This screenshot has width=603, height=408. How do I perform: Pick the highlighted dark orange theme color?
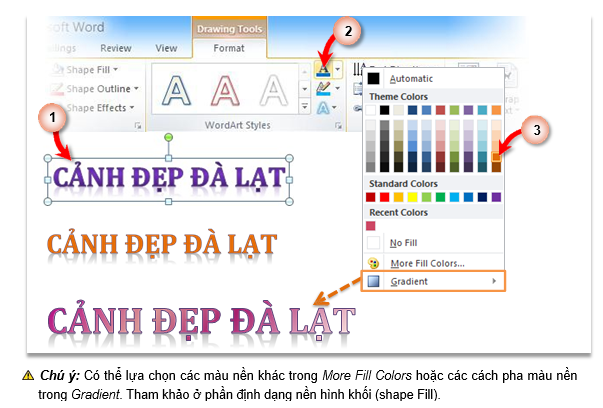pos(496,155)
